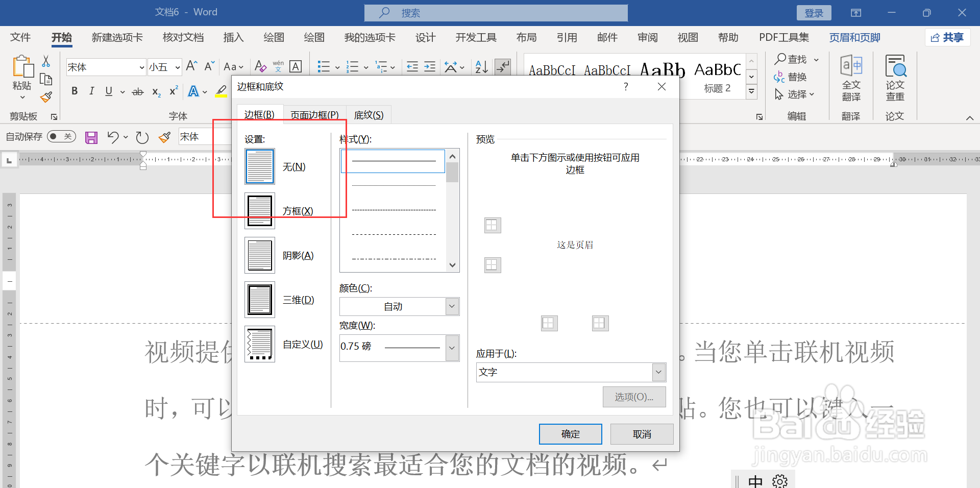This screenshot has height=488, width=980.
Task: Click the Decrease Indent icon
Action: pos(412,67)
